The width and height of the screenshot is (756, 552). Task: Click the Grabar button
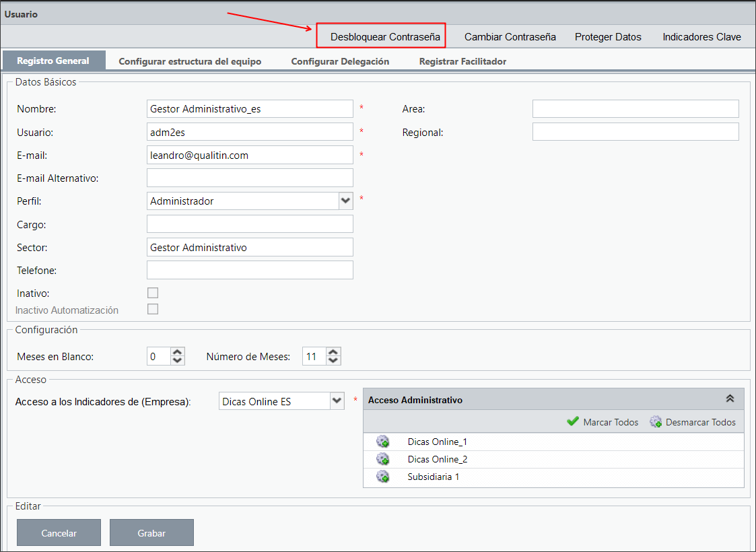pos(151,532)
